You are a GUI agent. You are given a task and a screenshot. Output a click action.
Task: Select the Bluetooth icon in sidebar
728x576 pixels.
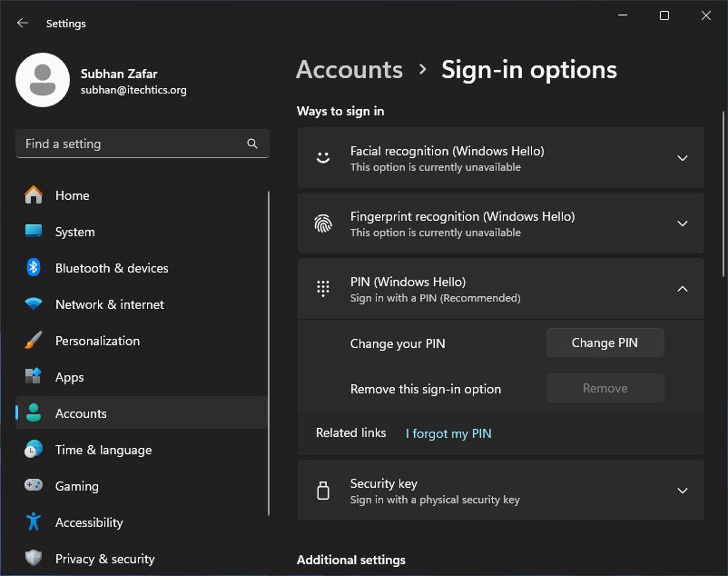[34, 268]
